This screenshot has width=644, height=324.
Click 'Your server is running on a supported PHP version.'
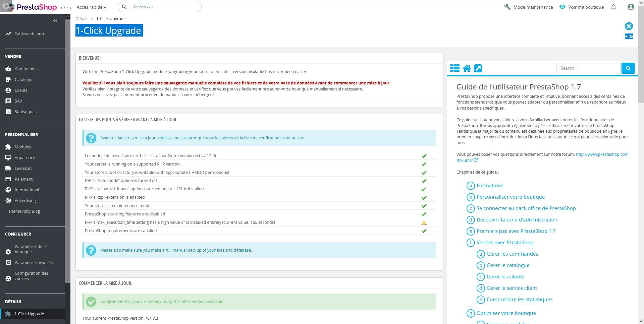[132, 164]
